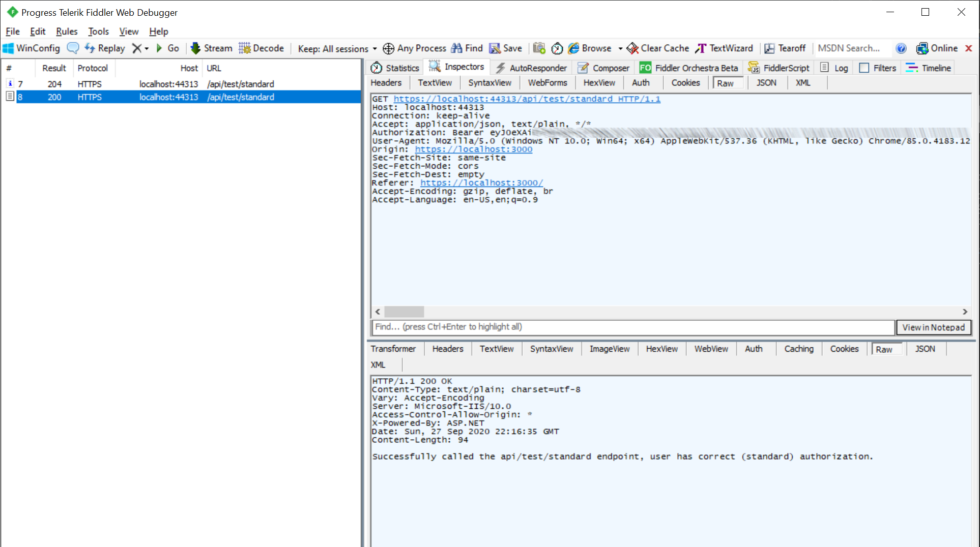
Task: Open the Help menu
Action: 158,32
